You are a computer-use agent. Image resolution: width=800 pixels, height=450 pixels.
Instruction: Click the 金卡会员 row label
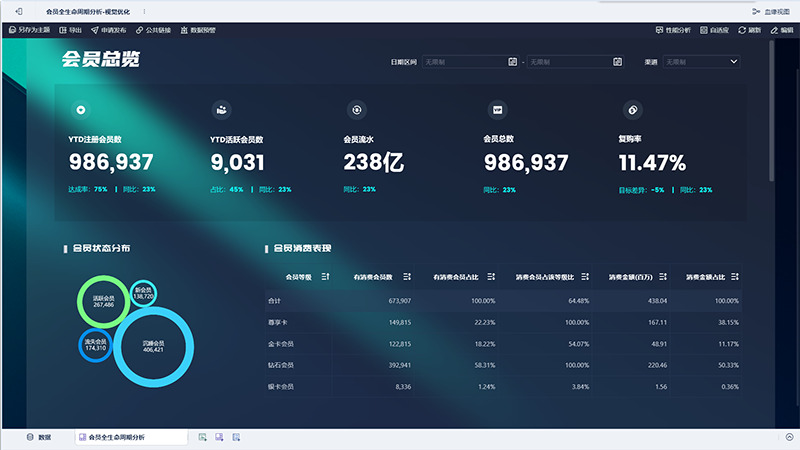click(281, 344)
